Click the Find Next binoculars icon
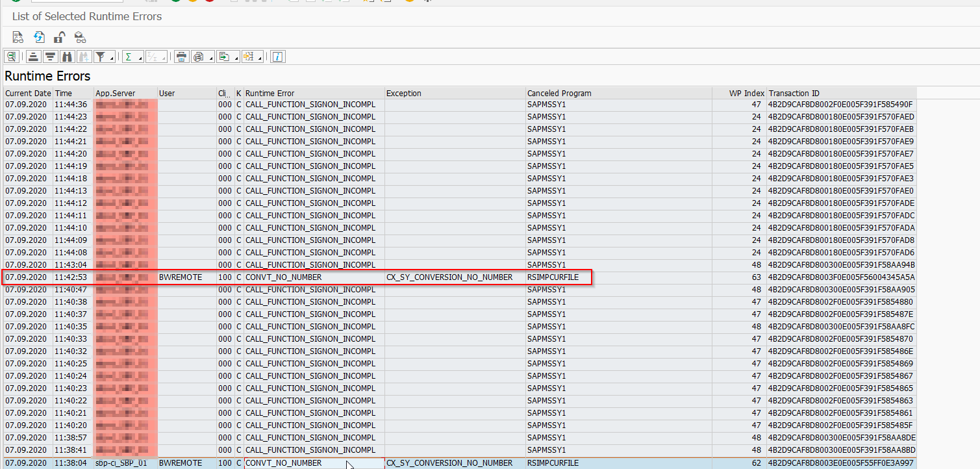980x469 pixels. point(84,57)
